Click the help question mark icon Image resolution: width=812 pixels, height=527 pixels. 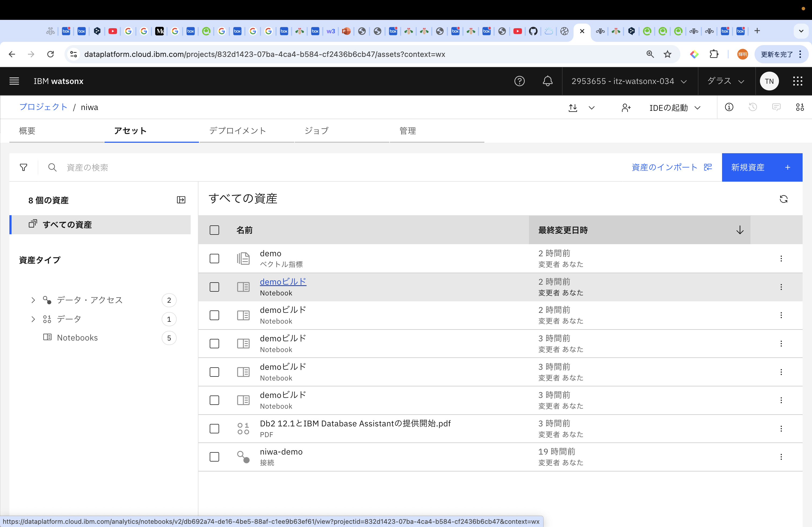click(x=519, y=81)
